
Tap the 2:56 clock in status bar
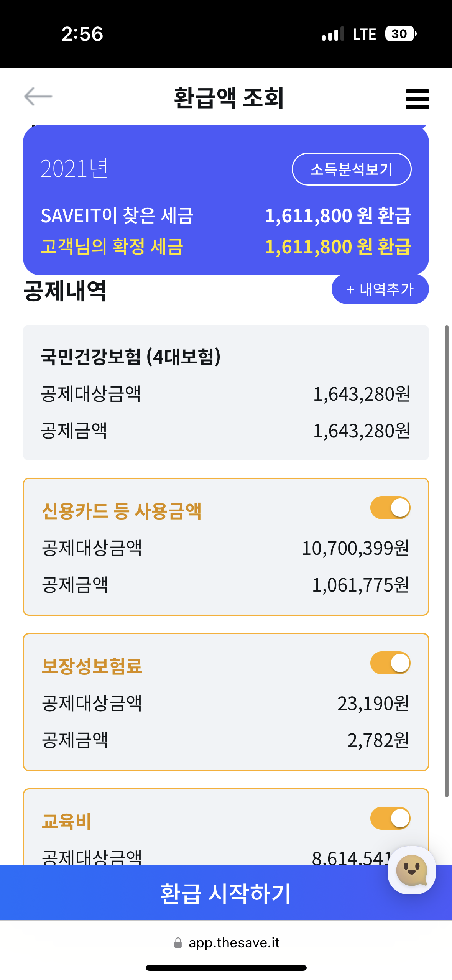pos(82,34)
